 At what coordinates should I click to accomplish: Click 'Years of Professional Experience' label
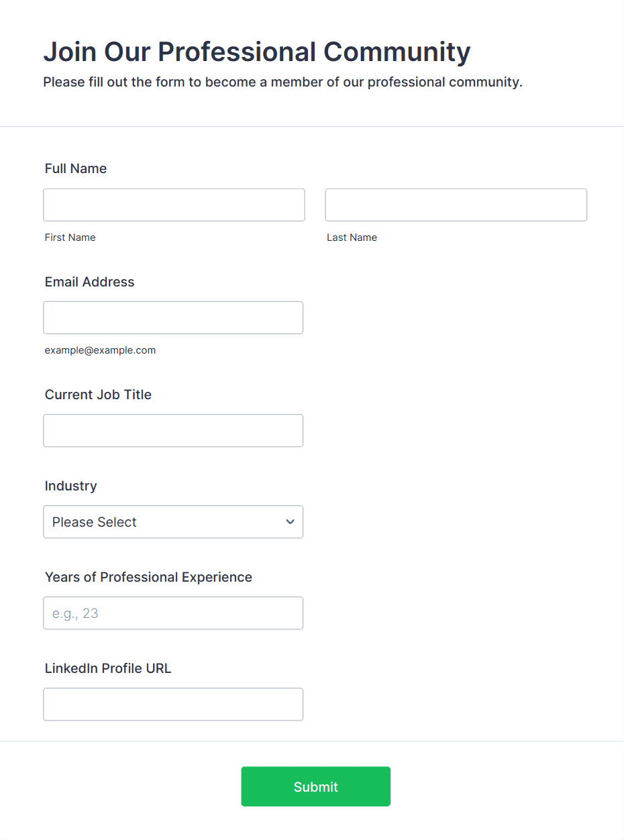(x=148, y=577)
